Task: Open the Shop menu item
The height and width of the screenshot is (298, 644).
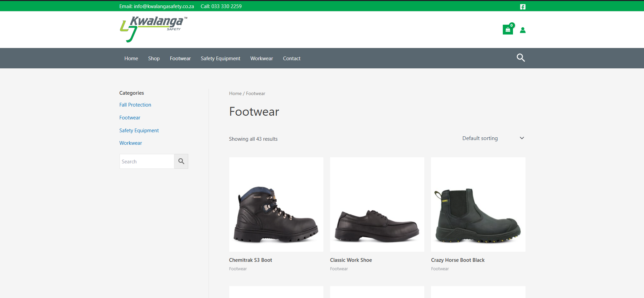Action: point(154,59)
